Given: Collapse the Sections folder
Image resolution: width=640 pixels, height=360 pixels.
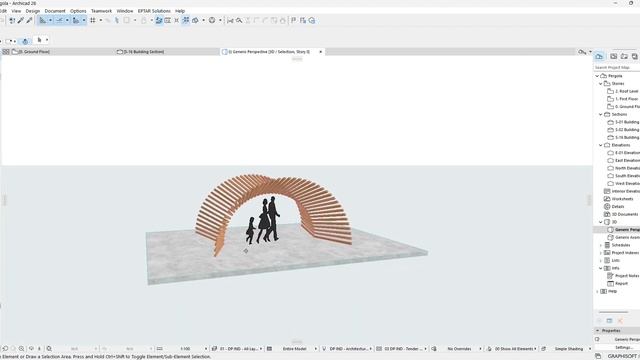Looking at the screenshot, I should tap(600, 115).
